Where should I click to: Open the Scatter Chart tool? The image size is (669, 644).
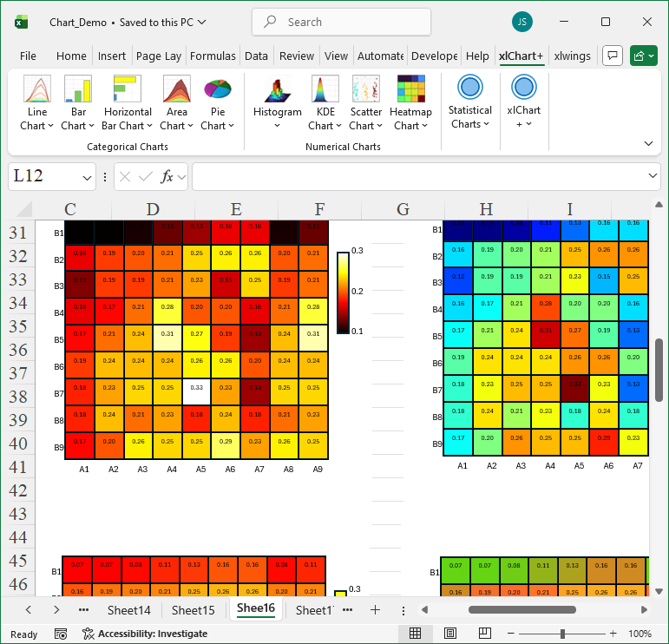point(365,103)
